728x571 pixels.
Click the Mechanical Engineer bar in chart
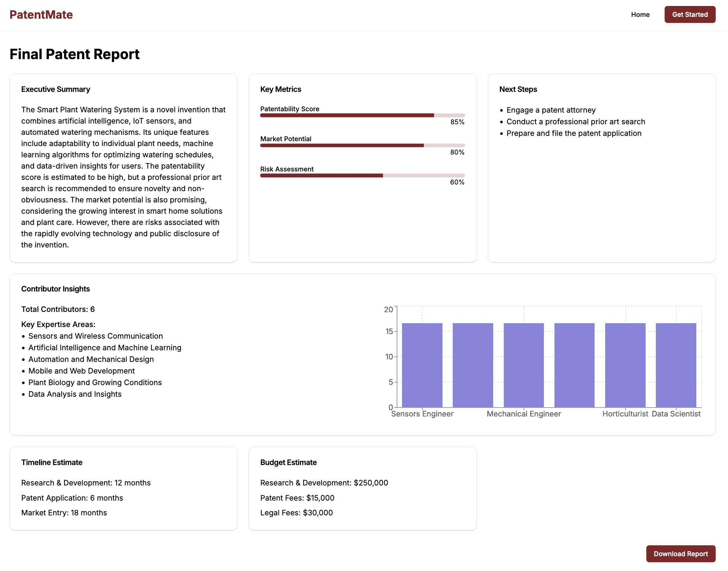(x=523, y=365)
